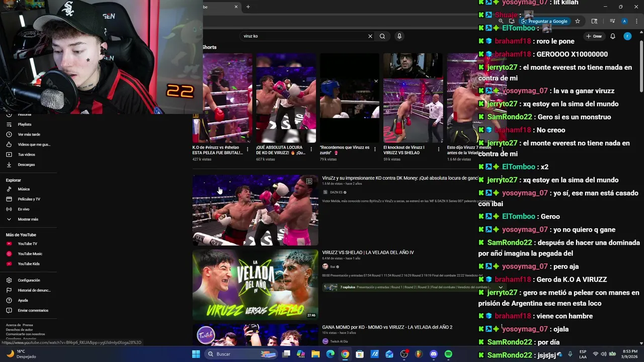Open the taskbar volume control
The width and height of the screenshot is (644, 362).
click(x=603, y=354)
